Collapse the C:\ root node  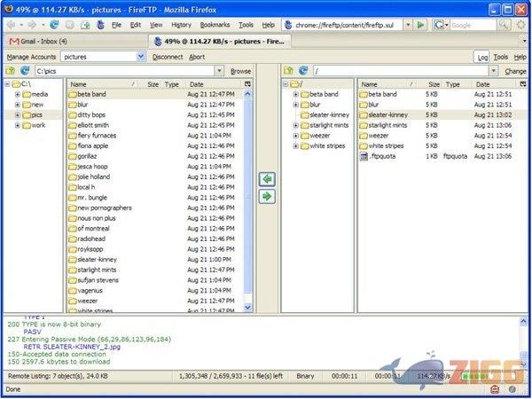[x=7, y=84]
